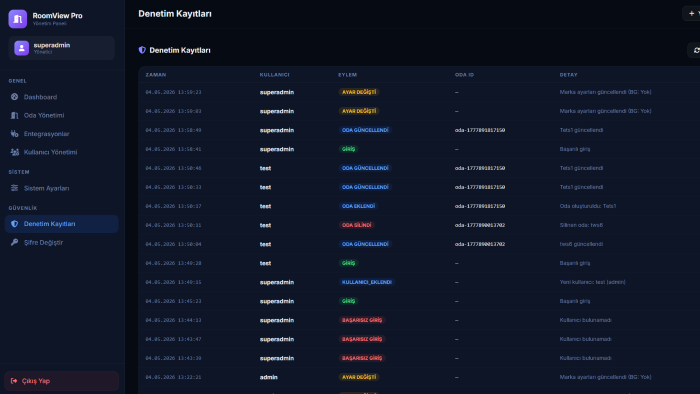Click the KULLANICI column header

pos(275,75)
